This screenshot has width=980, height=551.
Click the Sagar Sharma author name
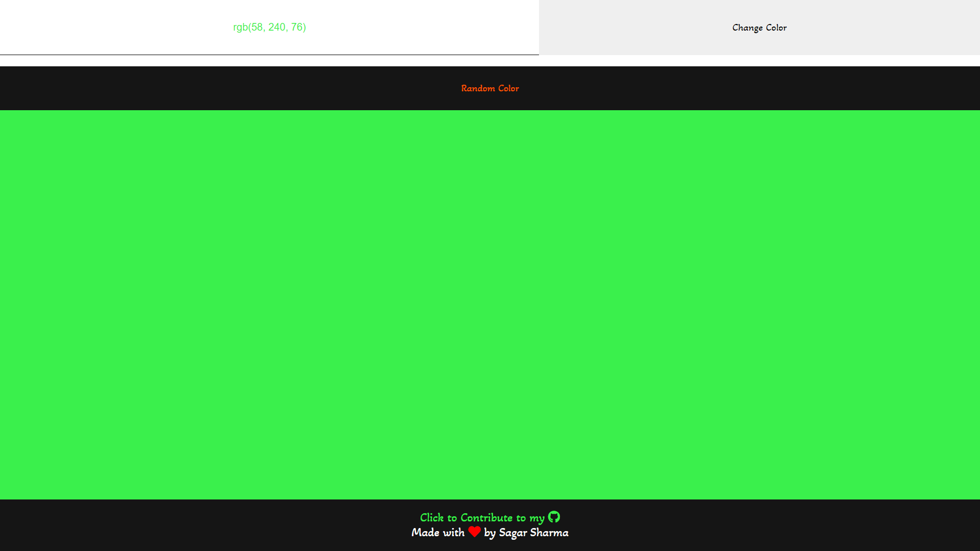point(533,533)
